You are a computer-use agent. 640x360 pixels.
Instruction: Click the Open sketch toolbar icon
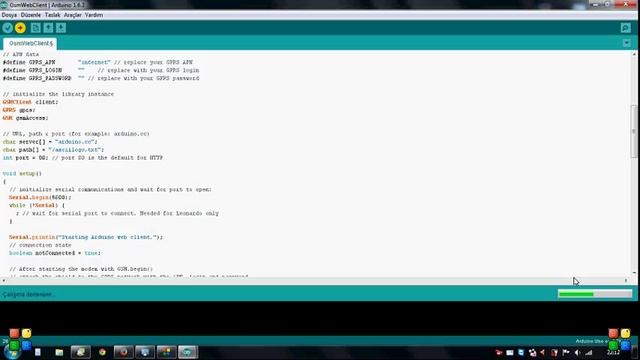tap(48, 28)
